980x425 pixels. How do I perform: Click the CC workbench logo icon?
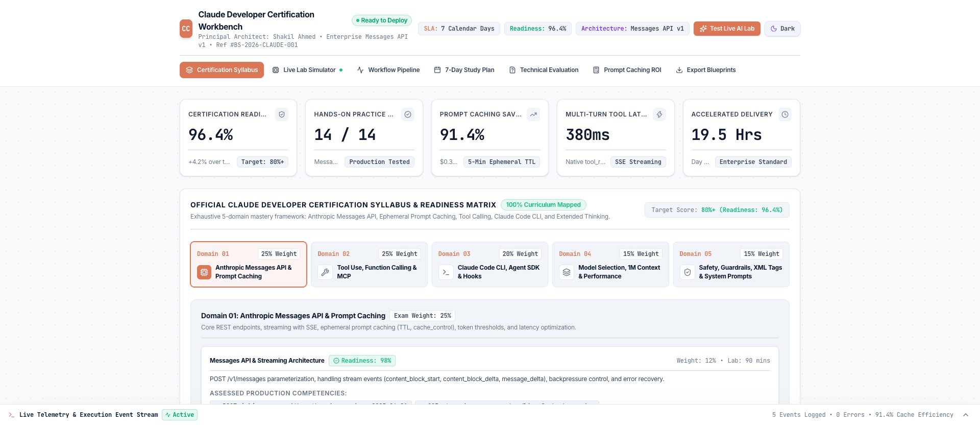click(186, 29)
